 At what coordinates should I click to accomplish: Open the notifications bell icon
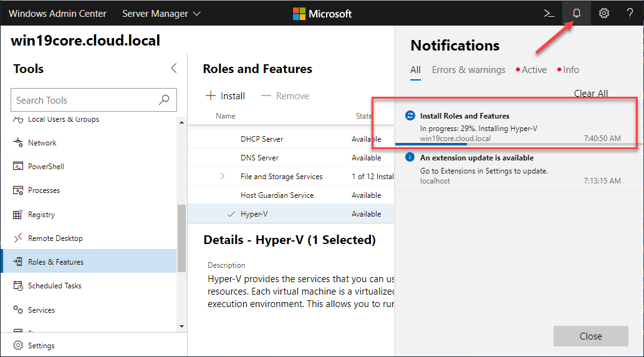tap(577, 13)
